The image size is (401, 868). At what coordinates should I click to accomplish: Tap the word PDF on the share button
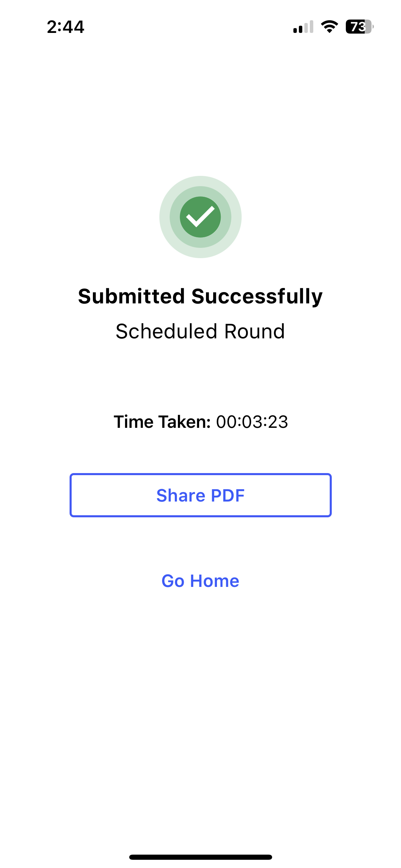[x=228, y=495]
